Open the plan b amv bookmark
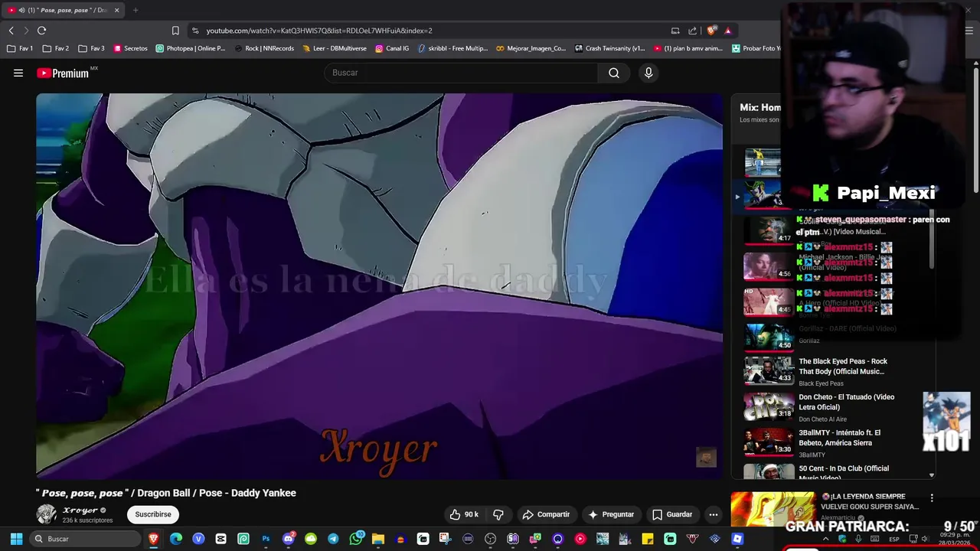Image resolution: width=980 pixels, height=551 pixels. (x=688, y=48)
